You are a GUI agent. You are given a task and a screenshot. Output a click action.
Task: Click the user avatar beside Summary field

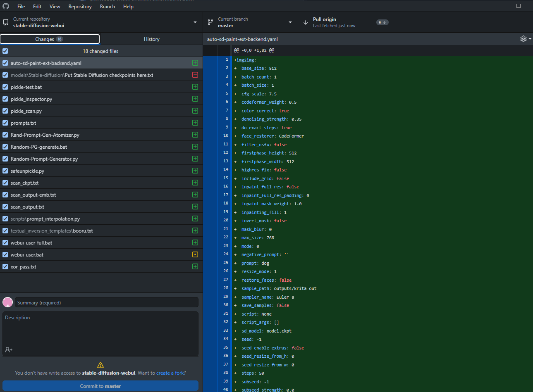pyautogui.click(x=7, y=302)
